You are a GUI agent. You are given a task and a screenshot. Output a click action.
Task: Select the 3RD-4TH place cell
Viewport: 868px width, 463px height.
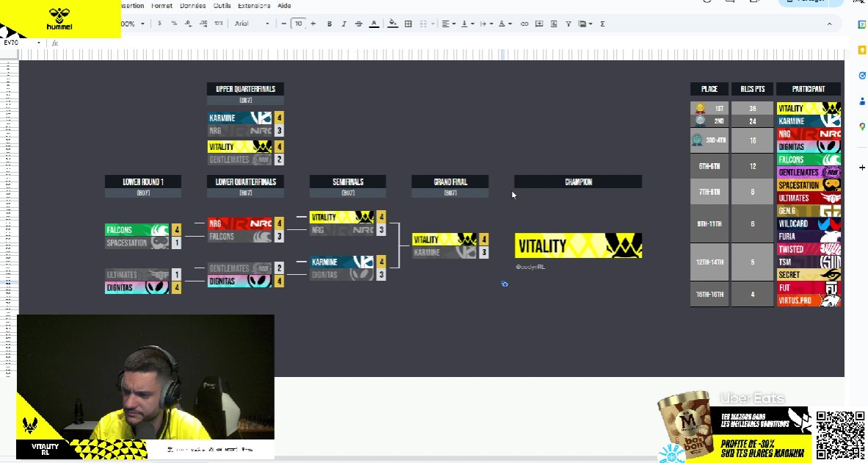click(709, 140)
